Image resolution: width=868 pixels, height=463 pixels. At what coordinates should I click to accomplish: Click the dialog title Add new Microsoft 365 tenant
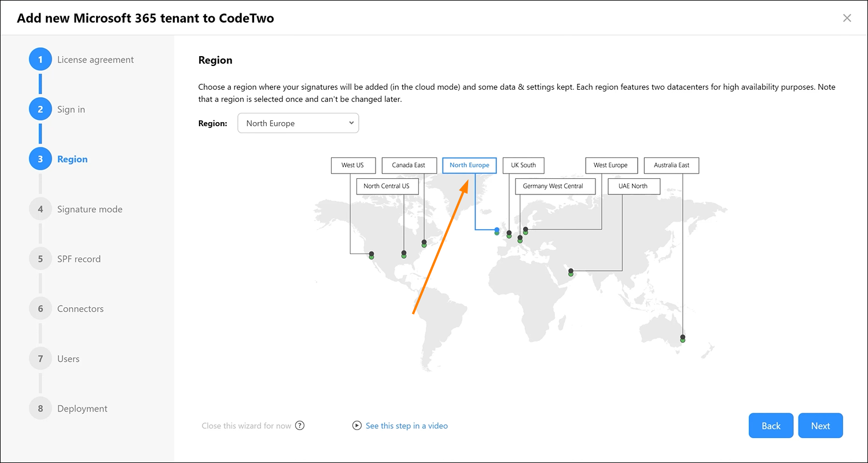click(145, 18)
